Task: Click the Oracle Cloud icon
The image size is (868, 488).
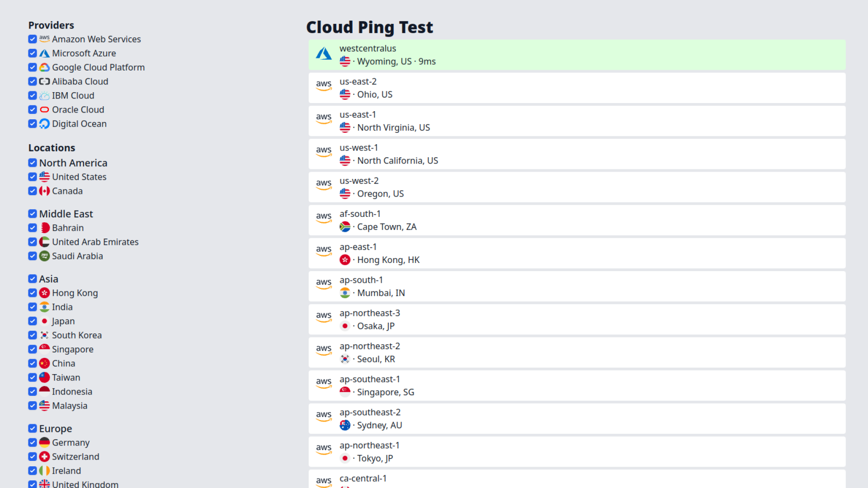Action: pyautogui.click(x=44, y=109)
